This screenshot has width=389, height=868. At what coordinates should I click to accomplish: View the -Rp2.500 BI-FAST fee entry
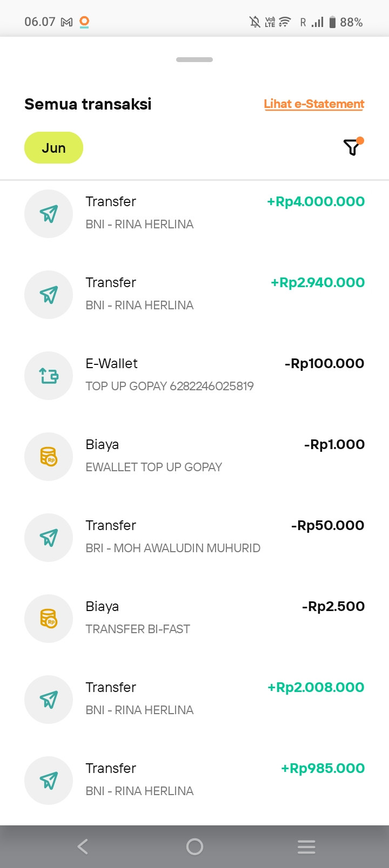point(194,619)
